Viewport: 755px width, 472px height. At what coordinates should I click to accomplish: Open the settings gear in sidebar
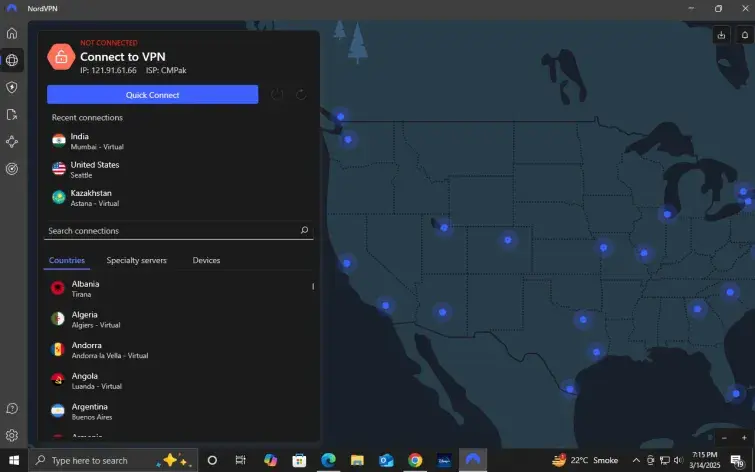tap(12, 435)
